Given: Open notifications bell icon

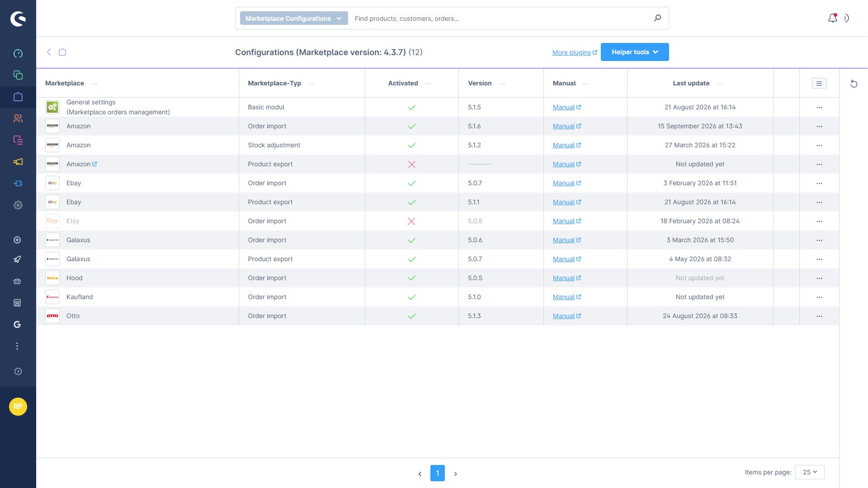Looking at the screenshot, I should click(x=832, y=18).
